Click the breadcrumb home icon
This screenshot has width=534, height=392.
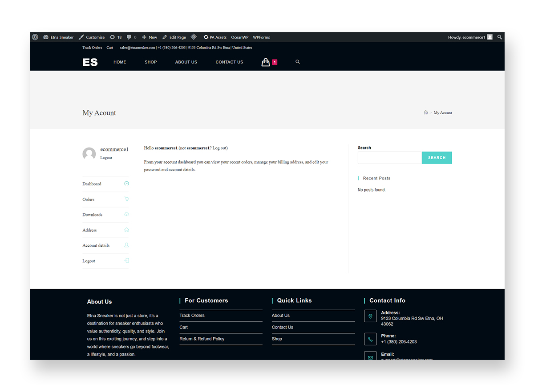tap(426, 113)
